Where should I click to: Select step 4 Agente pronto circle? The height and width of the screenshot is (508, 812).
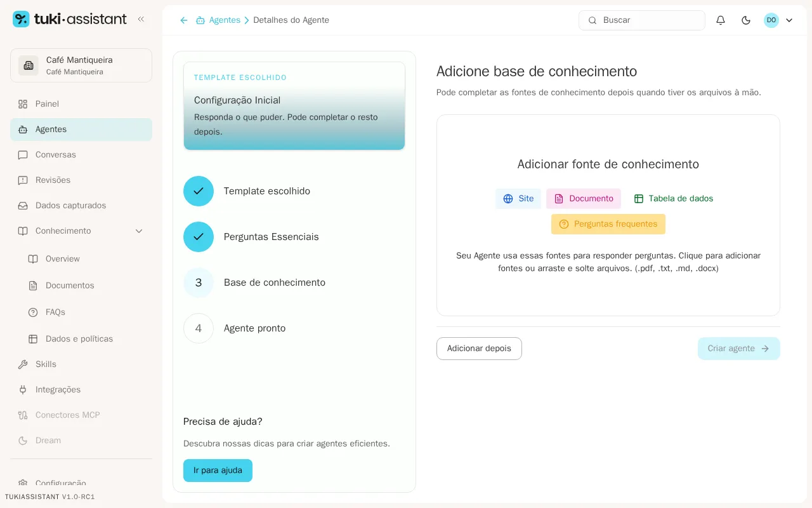click(x=199, y=328)
